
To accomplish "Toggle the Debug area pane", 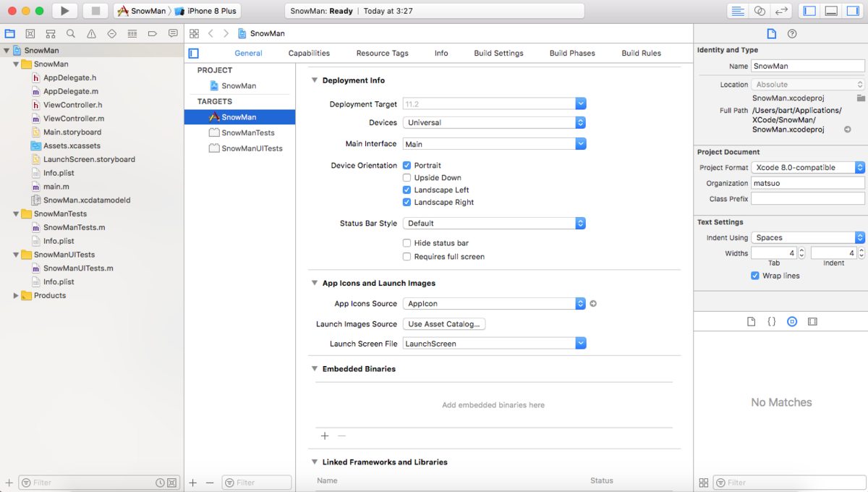I will coord(831,11).
